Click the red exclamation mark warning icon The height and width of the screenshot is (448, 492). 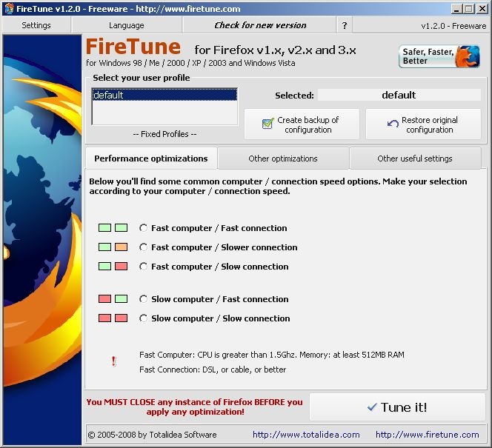[113, 361]
